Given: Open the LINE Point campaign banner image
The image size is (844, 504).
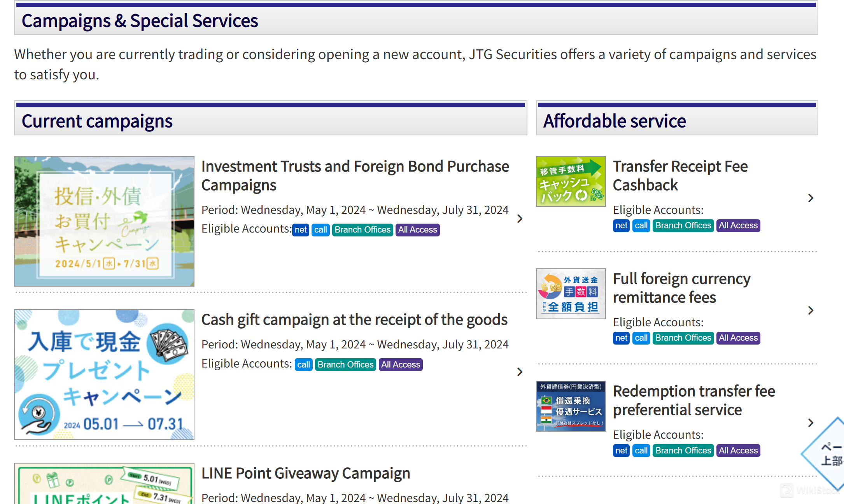Looking at the screenshot, I should coord(104,484).
